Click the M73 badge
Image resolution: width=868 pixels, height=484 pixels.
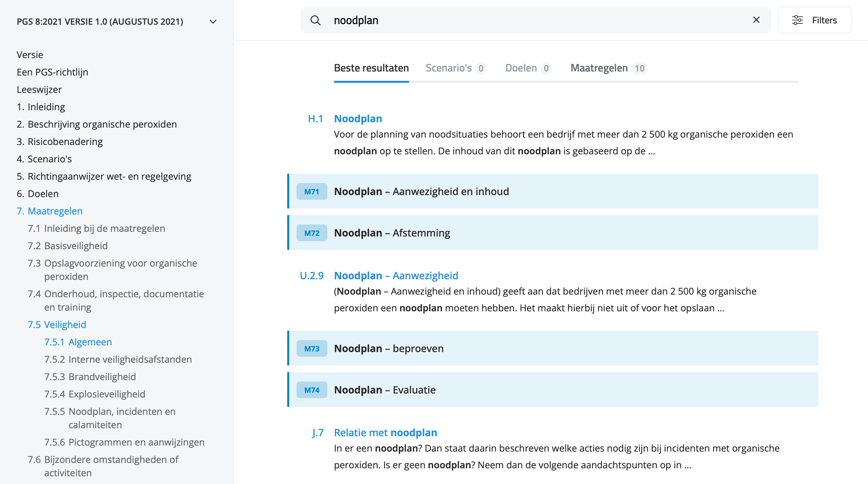(312, 348)
